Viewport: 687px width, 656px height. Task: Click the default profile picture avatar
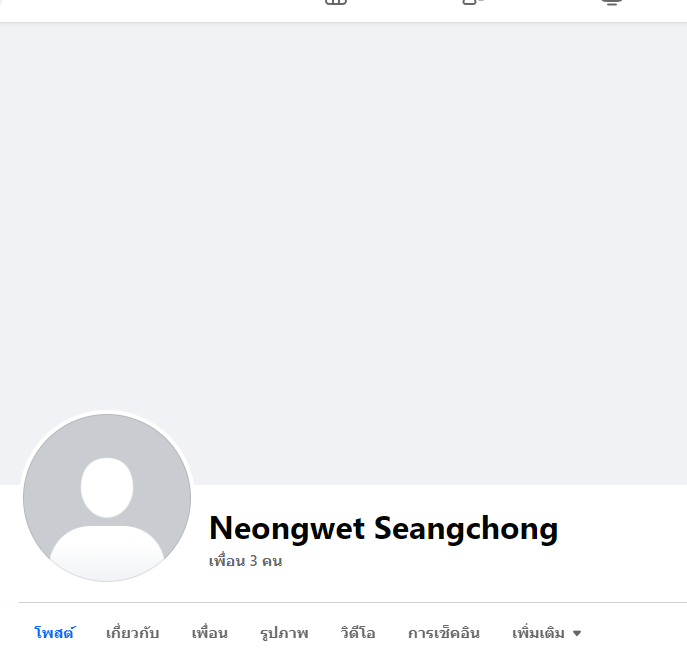click(x=107, y=497)
